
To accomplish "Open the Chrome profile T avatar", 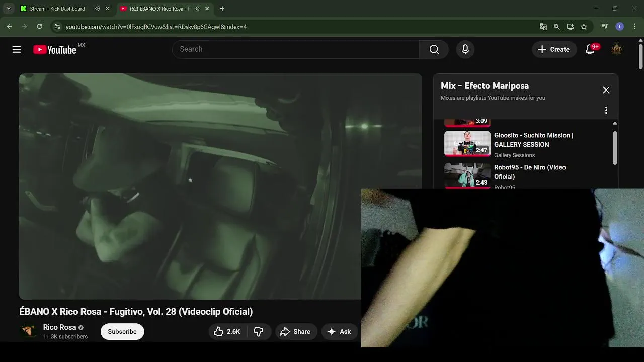I will pyautogui.click(x=620, y=27).
